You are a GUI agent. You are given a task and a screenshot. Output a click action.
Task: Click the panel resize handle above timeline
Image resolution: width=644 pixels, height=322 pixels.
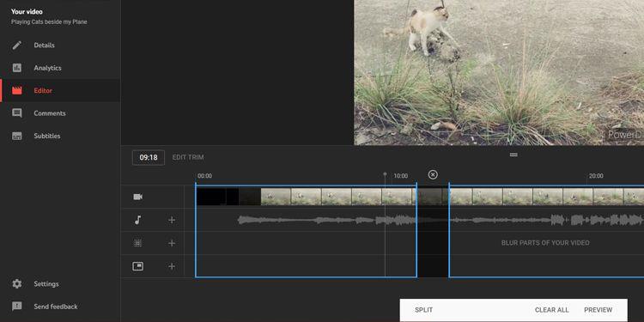(513, 155)
